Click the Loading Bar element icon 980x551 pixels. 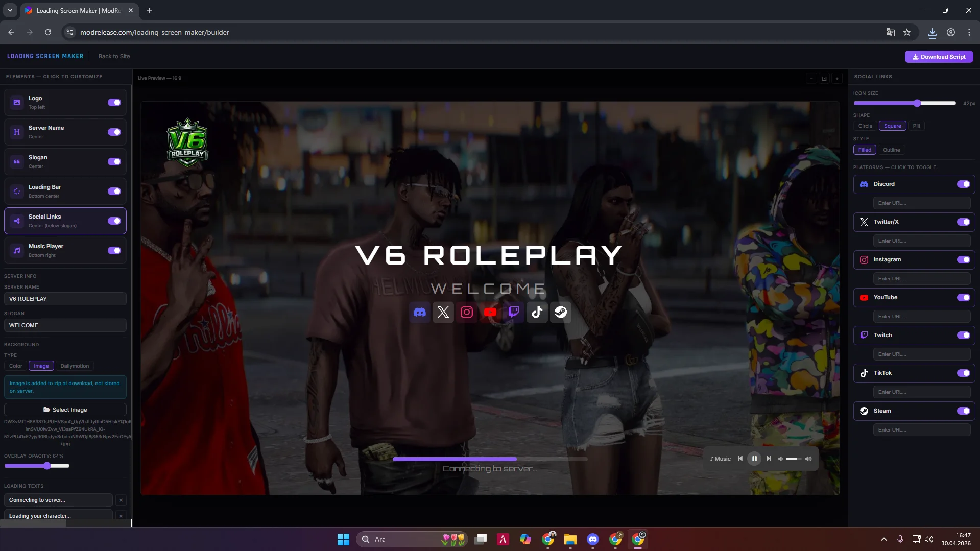17,191
